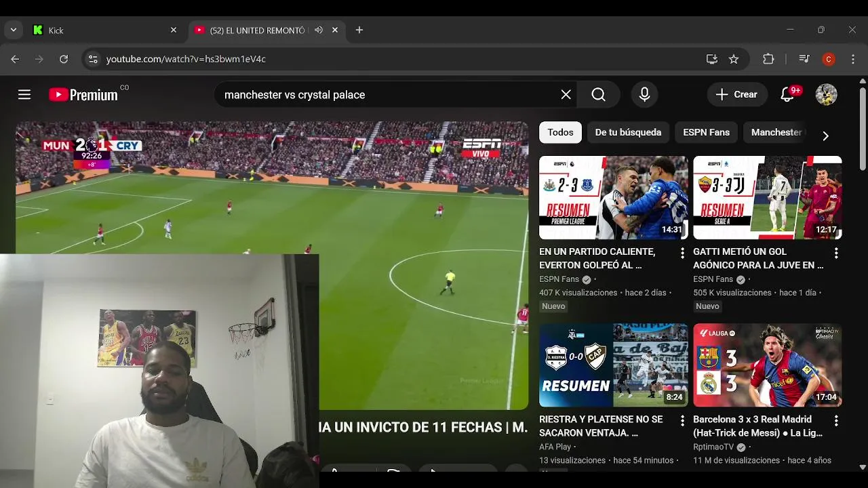
Task: Click '13 visualizaciones' text
Action: (x=572, y=460)
